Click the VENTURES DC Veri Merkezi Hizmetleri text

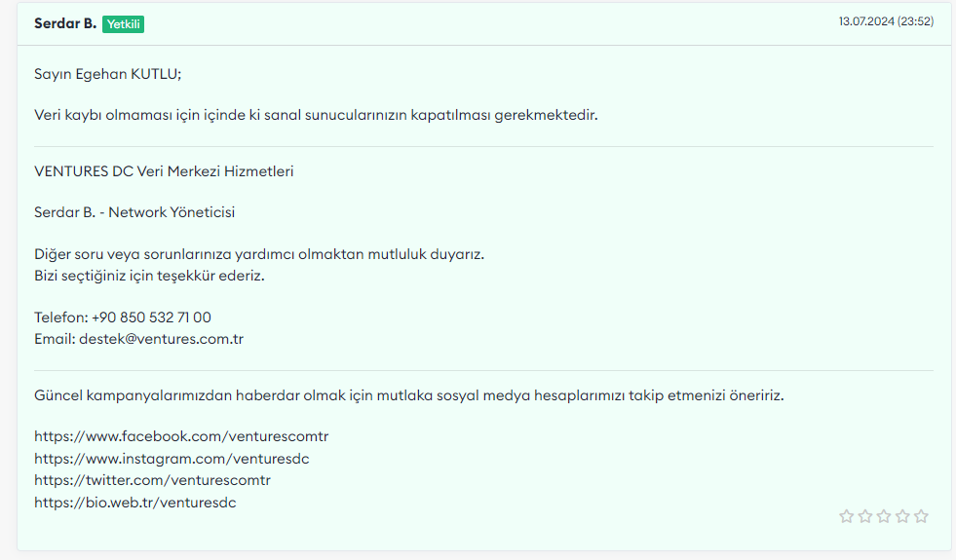point(164,171)
